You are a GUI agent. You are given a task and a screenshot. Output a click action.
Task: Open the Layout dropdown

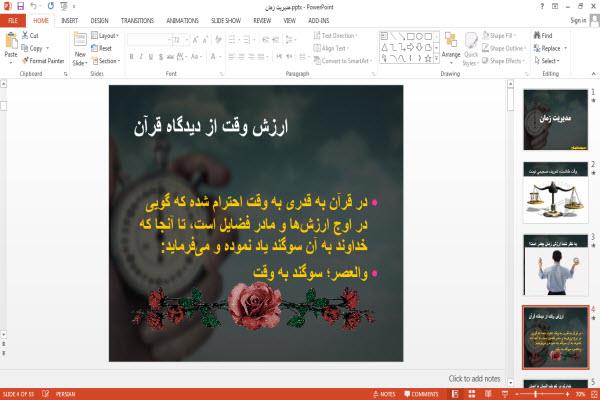tap(105, 35)
